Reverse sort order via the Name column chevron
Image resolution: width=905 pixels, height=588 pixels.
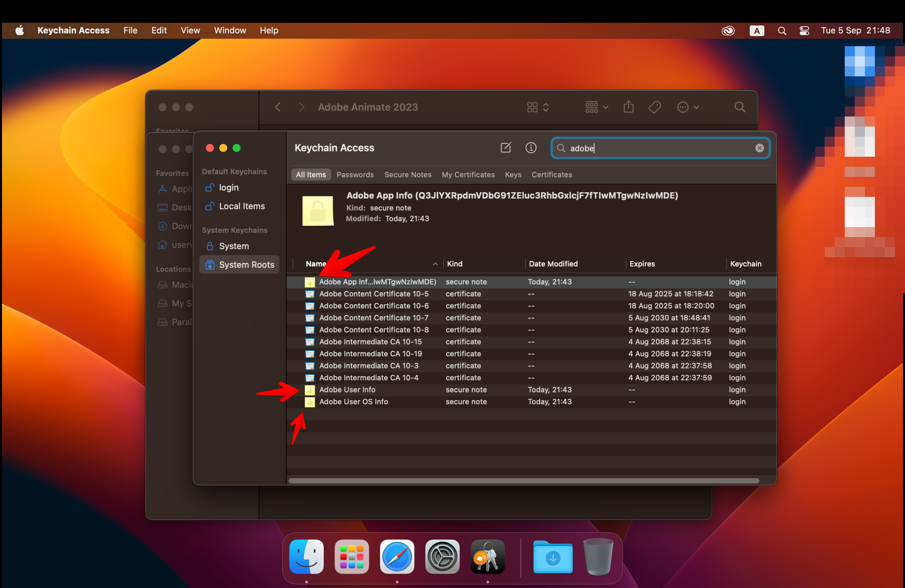pos(435,264)
